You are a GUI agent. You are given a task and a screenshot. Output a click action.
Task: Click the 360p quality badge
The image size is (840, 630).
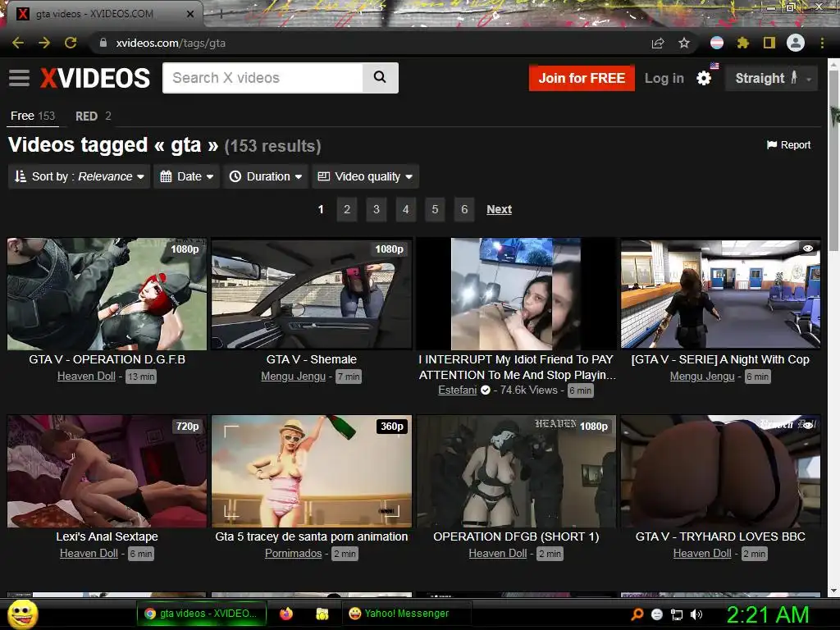tap(392, 427)
